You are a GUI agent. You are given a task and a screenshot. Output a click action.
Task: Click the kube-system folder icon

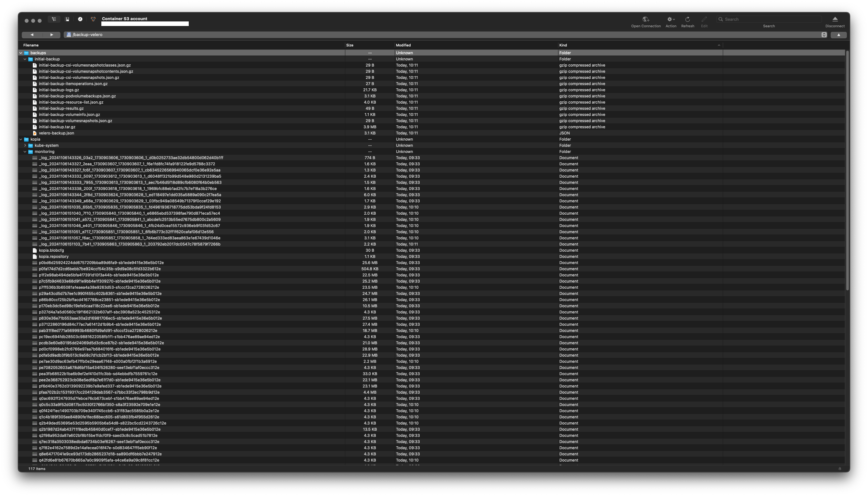pos(31,146)
